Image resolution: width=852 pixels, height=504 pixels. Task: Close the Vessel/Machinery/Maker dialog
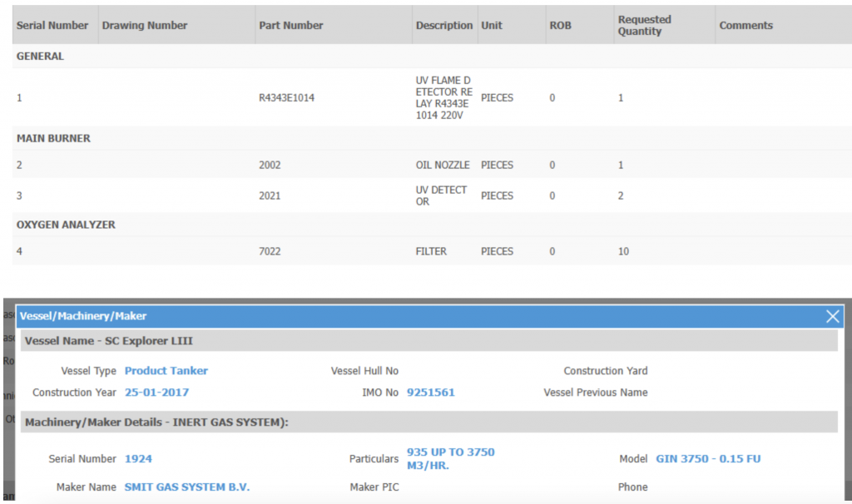pos(832,316)
